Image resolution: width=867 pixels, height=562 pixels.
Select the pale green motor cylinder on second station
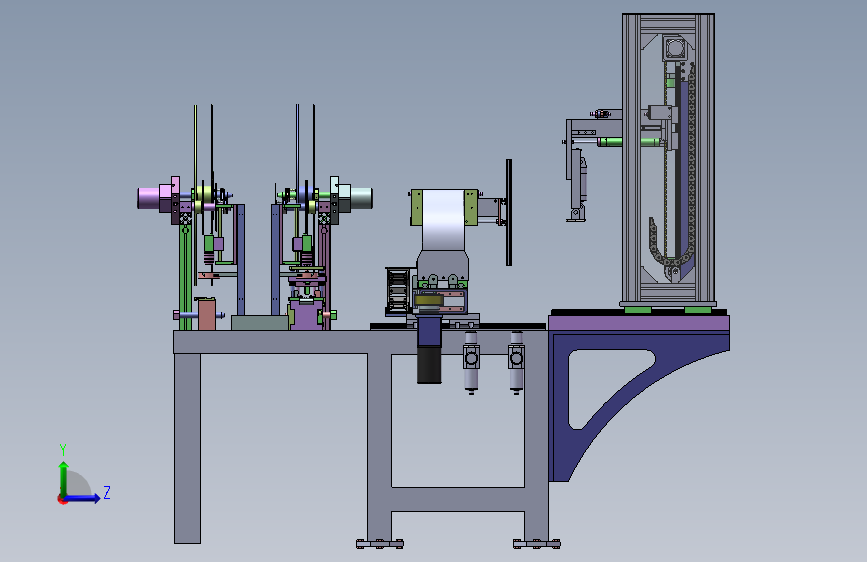pyautogui.click(x=361, y=199)
